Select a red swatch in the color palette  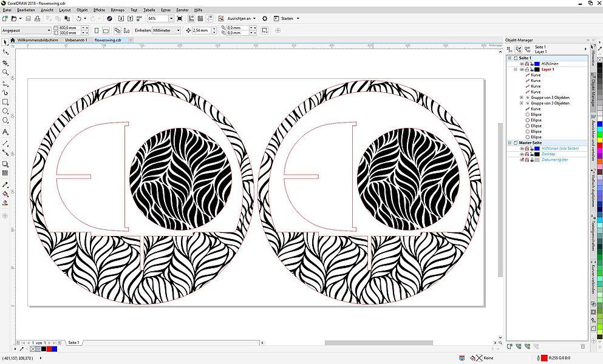(x=598, y=144)
